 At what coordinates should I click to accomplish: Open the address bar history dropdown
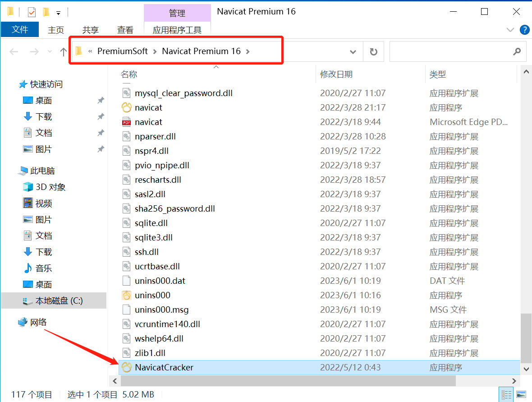pyautogui.click(x=353, y=51)
